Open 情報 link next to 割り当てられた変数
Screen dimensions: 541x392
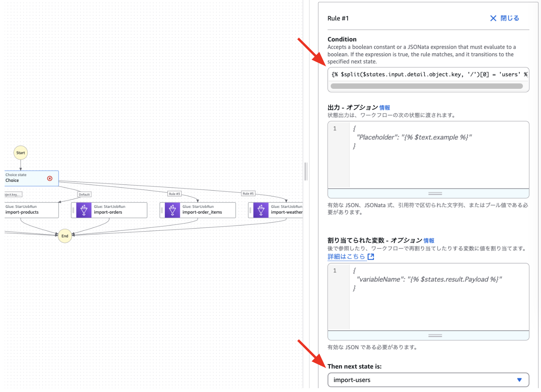tap(429, 240)
